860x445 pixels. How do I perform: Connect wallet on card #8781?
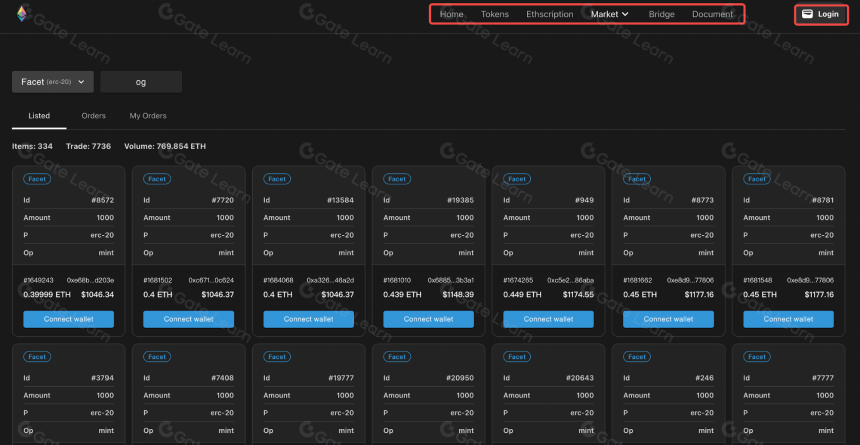pos(788,319)
